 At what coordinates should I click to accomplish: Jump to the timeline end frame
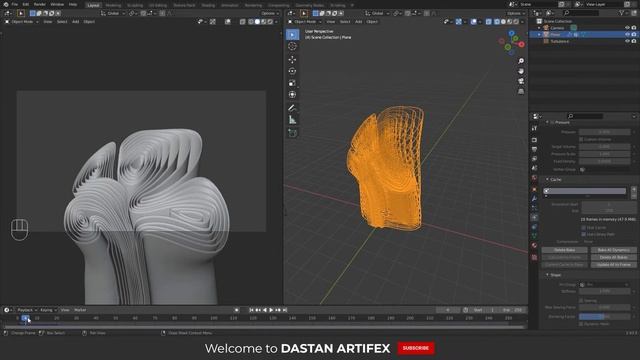pos(285,310)
